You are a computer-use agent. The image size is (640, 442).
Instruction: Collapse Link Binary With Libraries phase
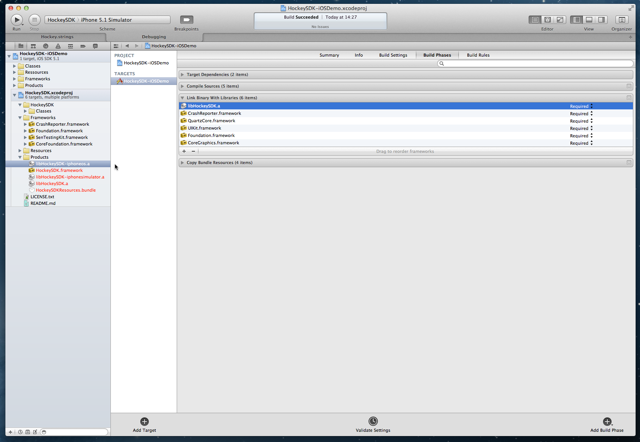pyautogui.click(x=182, y=98)
